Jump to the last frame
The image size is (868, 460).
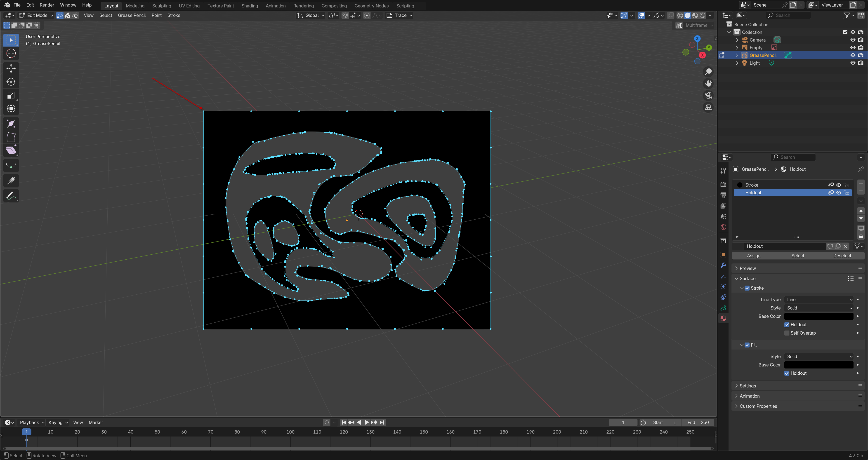pos(382,422)
